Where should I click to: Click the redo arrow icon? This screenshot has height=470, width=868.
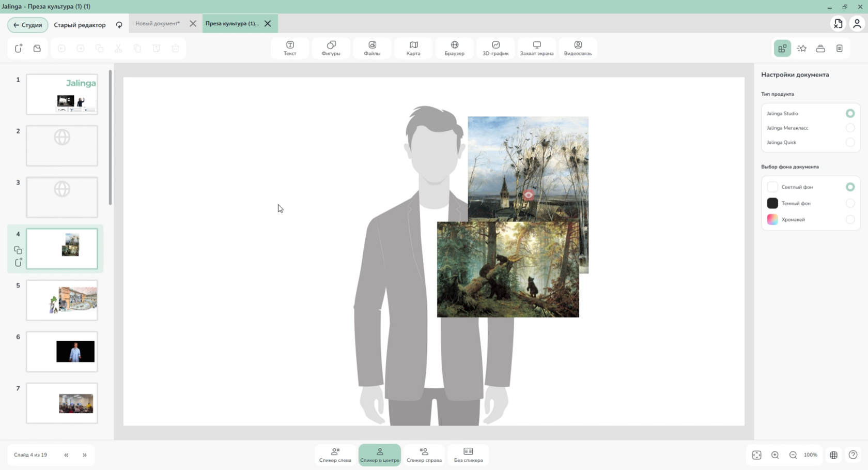tap(81, 48)
